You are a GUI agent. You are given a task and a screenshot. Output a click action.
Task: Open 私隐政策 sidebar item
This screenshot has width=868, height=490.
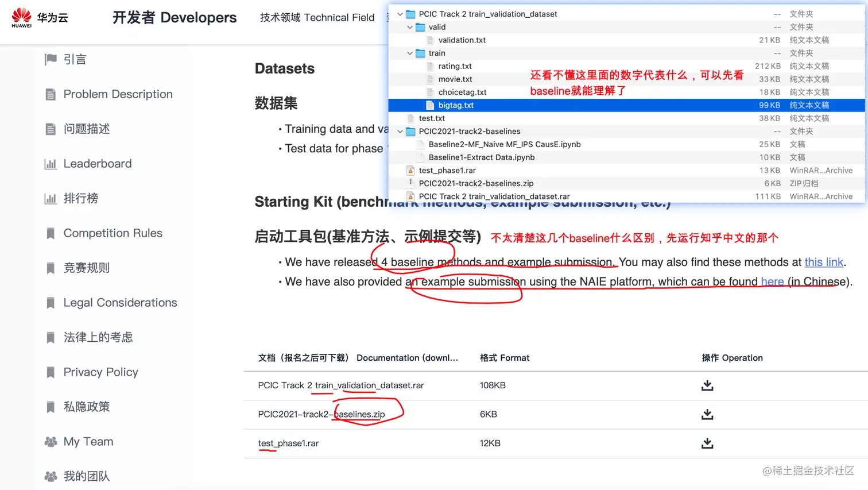point(87,407)
